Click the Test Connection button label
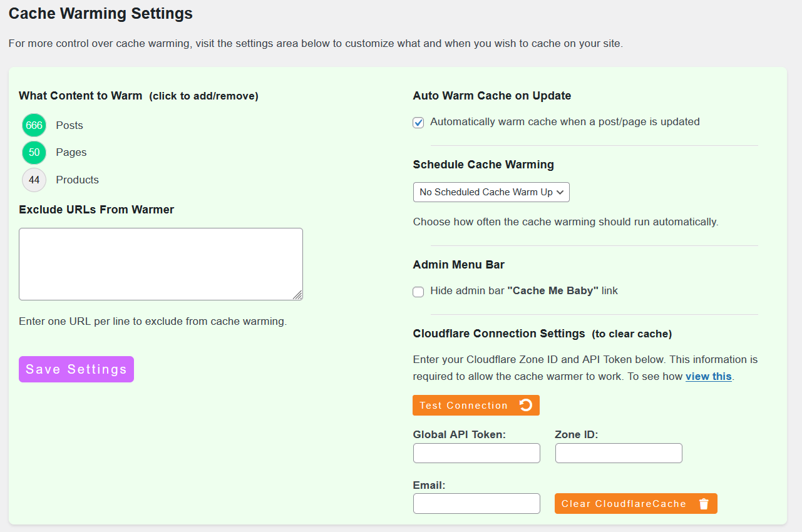The height and width of the screenshot is (532, 802). coord(463,406)
